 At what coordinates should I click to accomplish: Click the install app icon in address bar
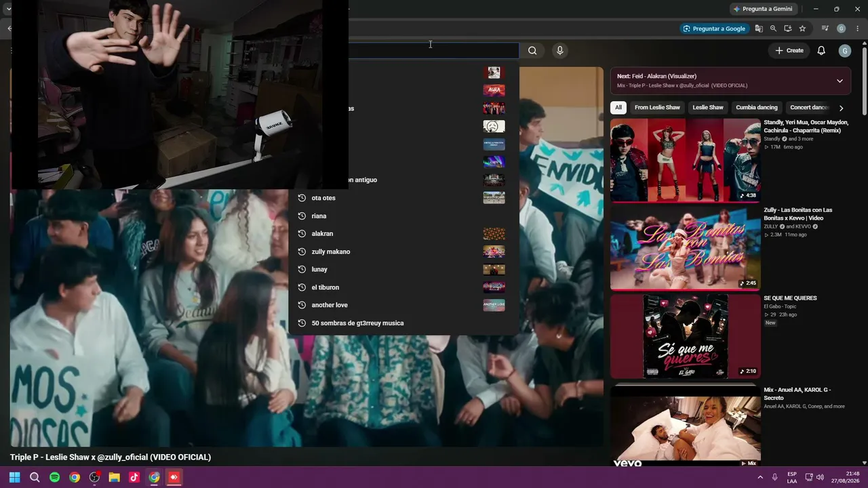(x=787, y=28)
